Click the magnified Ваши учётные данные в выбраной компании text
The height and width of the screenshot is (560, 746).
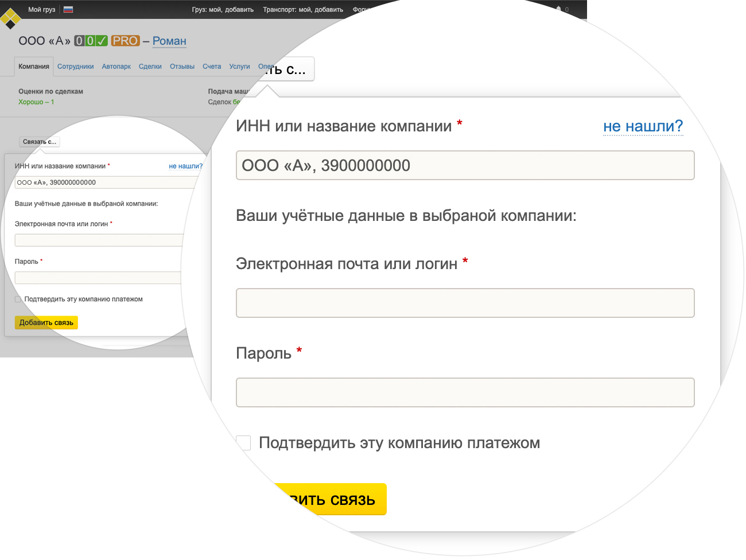pyautogui.click(x=406, y=216)
